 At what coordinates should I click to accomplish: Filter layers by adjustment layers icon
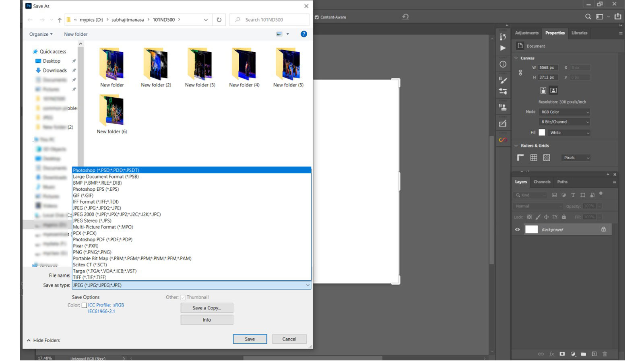point(563,195)
